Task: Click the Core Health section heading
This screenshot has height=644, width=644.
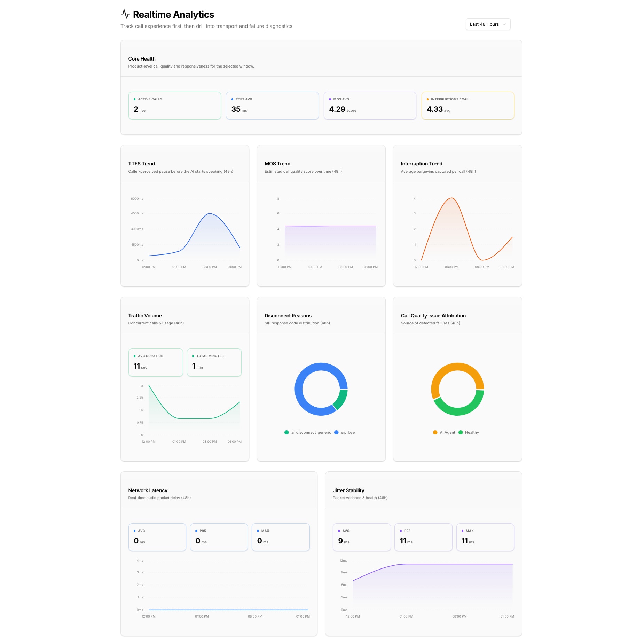Action: tap(142, 59)
